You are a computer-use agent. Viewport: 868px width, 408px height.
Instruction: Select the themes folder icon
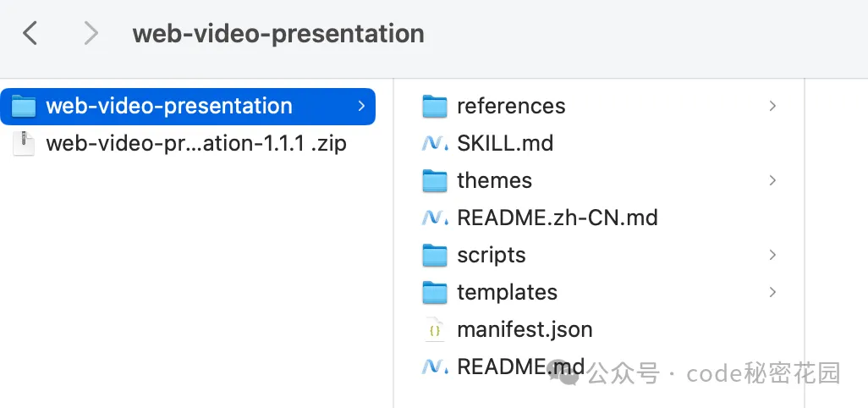[x=435, y=181]
